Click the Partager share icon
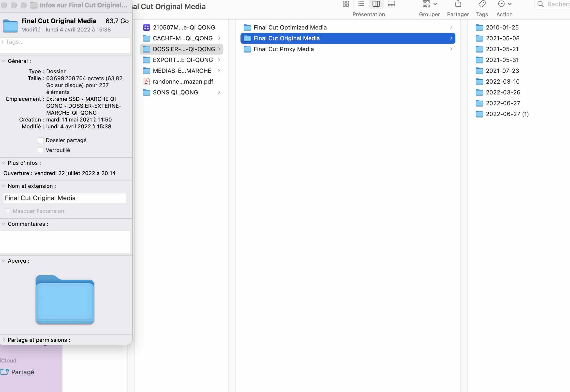 pyautogui.click(x=458, y=4)
